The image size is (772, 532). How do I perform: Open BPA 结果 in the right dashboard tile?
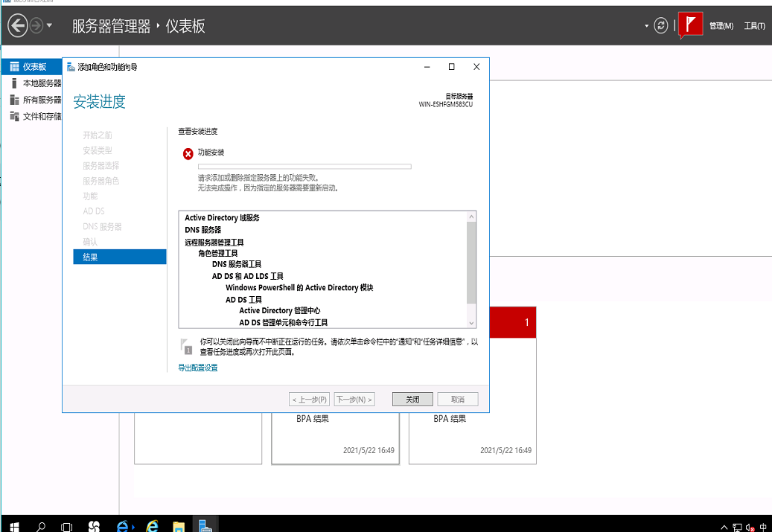click(x=450, y=419)
